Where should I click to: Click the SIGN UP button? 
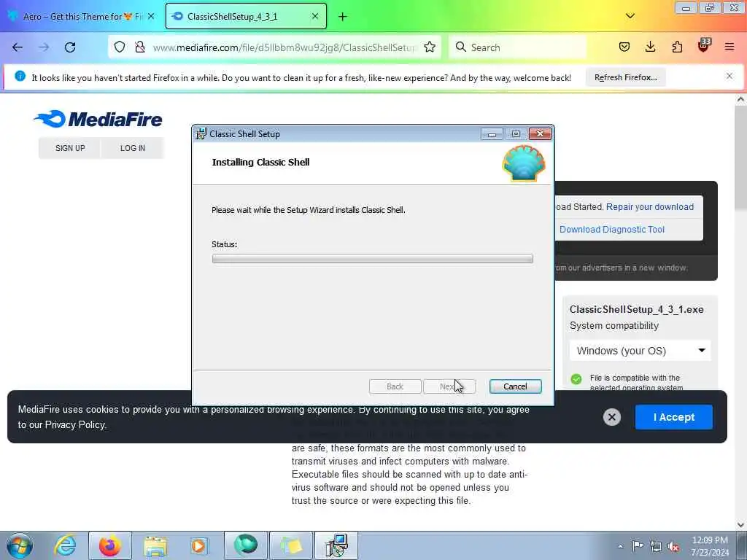click(x=70, y=148)
